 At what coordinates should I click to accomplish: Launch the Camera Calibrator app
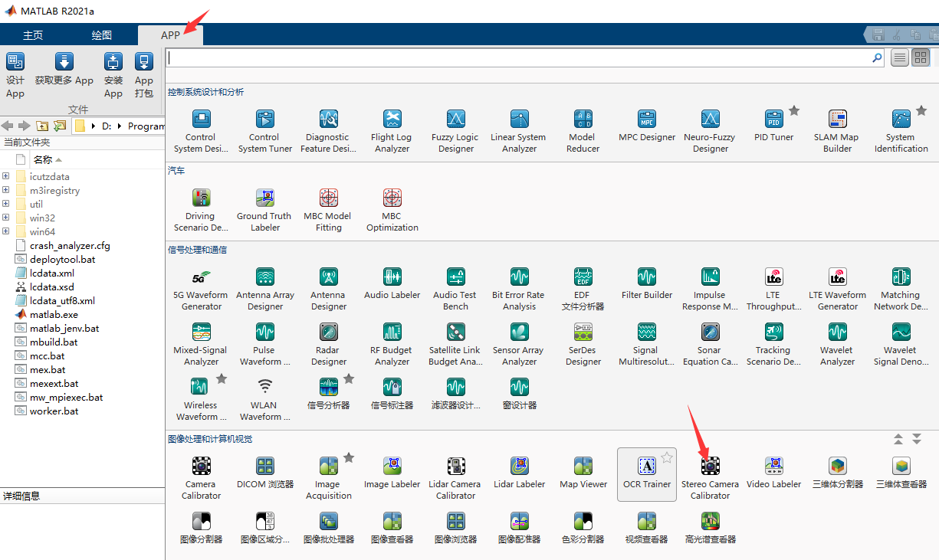201,478
